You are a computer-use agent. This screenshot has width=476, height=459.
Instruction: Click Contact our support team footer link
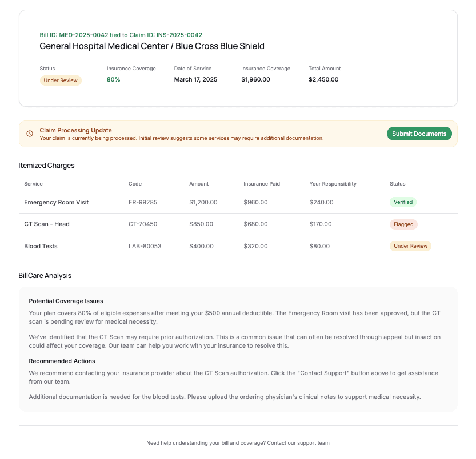click(x=298, y=443)
